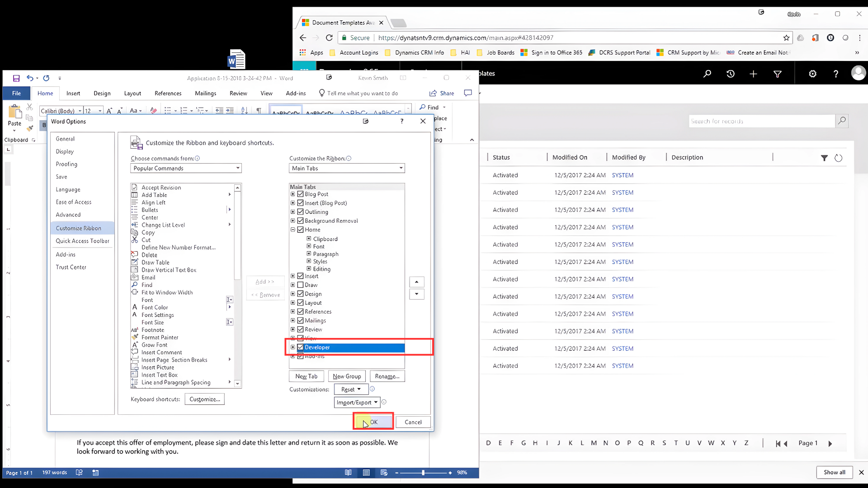Viewport: 868px width, 488px height.
Task: Open the Chrome three-dot menu
Action: pyautogui.click(x=859, y=38)
